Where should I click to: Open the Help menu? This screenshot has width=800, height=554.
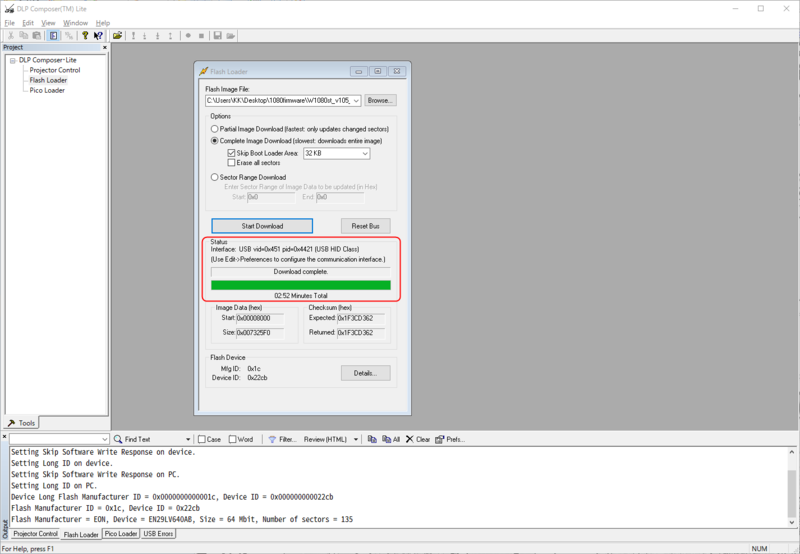103,23
